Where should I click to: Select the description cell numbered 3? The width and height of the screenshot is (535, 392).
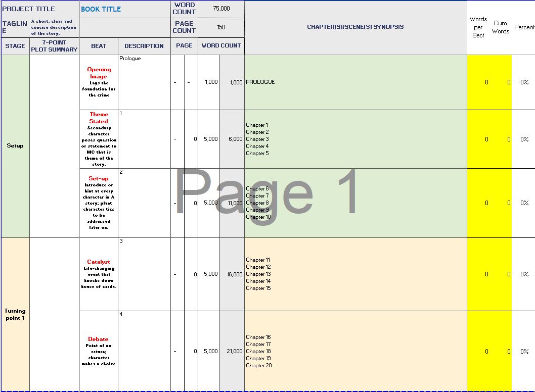pos(144,274)
